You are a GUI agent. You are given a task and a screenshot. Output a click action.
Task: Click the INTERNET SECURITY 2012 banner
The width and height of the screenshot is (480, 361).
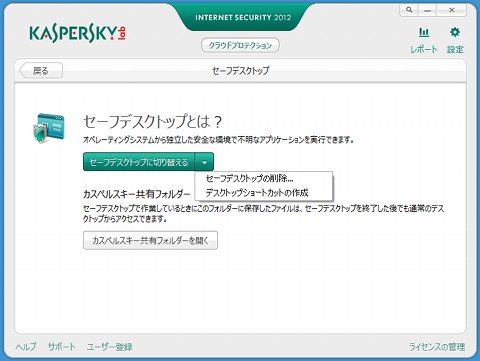coord(243,17)
